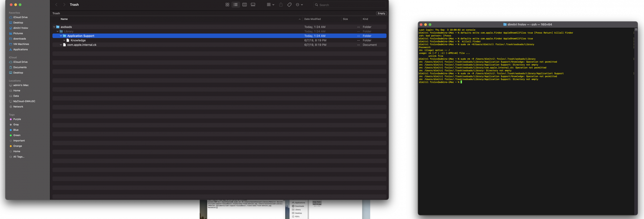Screen dimensions: 644x219
Task: Click the Finder Search field
Action: [x=349, y=5]
